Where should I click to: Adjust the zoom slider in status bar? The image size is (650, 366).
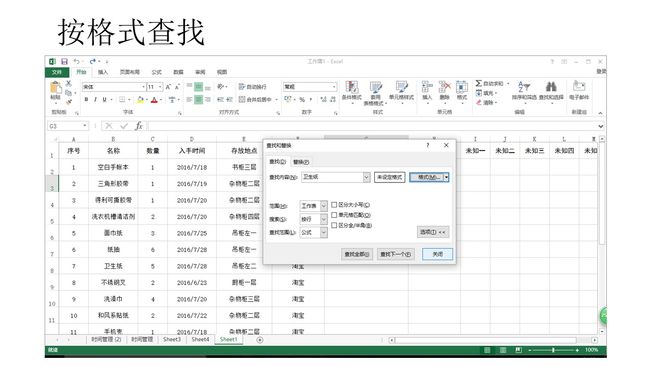pos(553,350)
